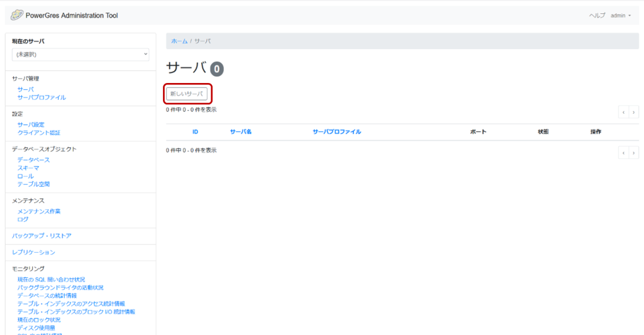
Task: Click previous page arrow below the table
Action: 623,153
